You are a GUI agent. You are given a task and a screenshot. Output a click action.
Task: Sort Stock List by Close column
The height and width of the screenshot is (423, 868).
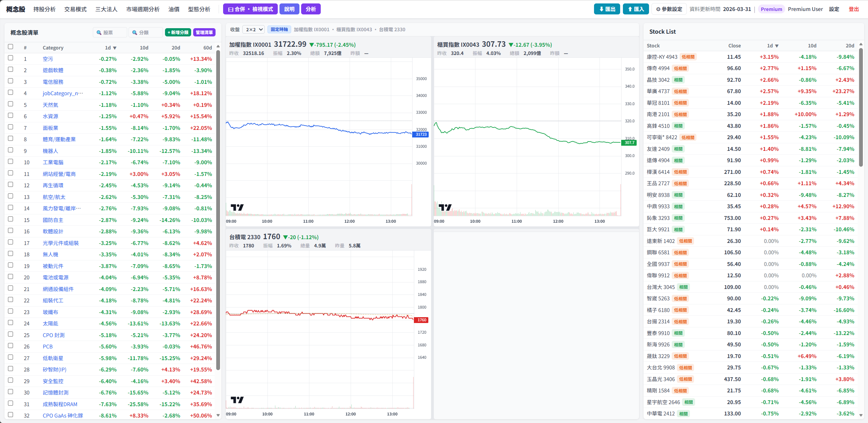[734, 46]
